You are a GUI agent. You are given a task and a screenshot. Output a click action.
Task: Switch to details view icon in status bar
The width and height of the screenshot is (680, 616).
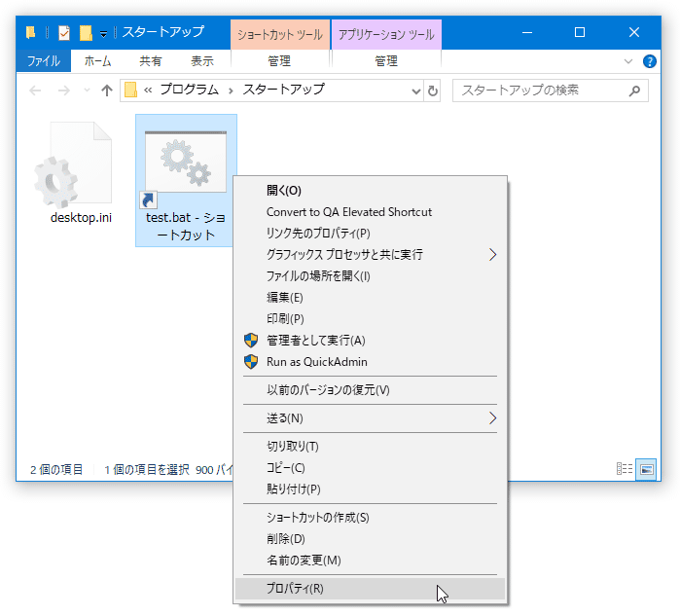click(x=625, y=469)
